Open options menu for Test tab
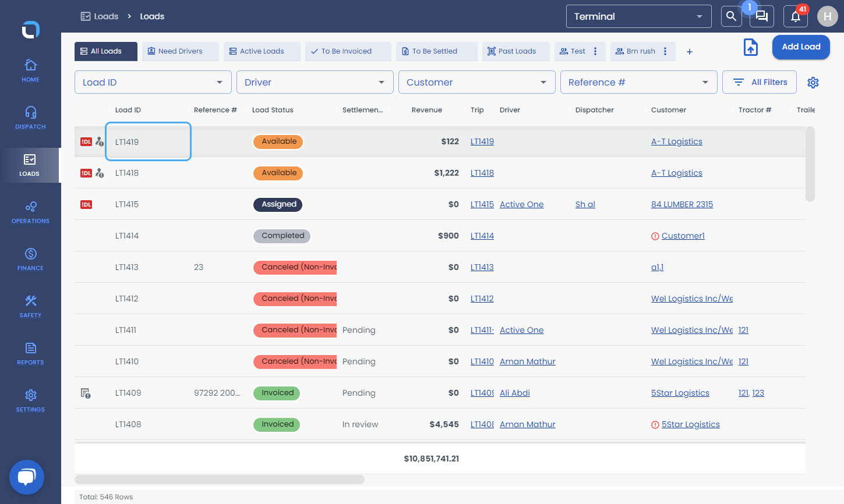Image resolution: width=844 pixels, height=504 pixels. 595,51
